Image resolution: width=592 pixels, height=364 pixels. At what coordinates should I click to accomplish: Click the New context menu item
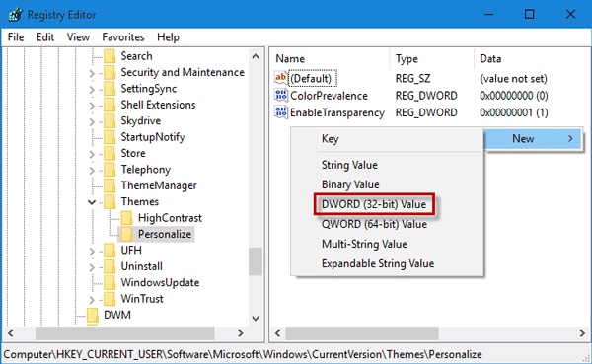(533, 139)
